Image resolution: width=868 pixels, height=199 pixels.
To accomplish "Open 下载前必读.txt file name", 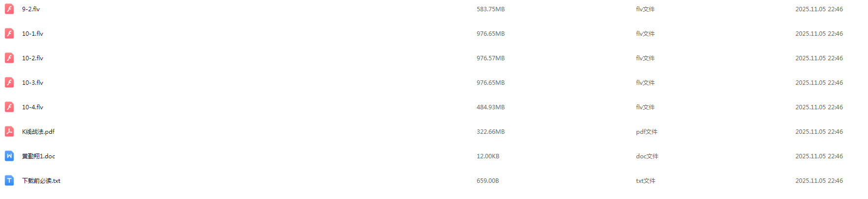I will coord(41,181).
